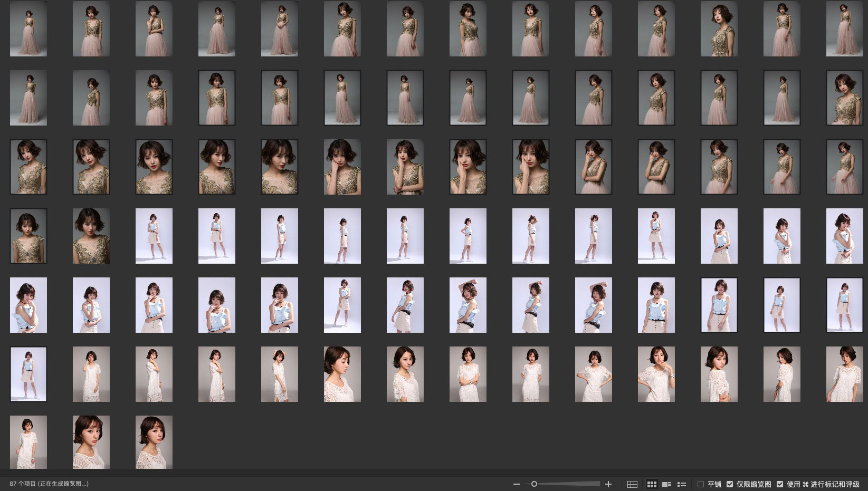The width and height of the screenshot is (868, 491).
Task: Enable the 平铺 checkbox
Action: coord(701,484)
